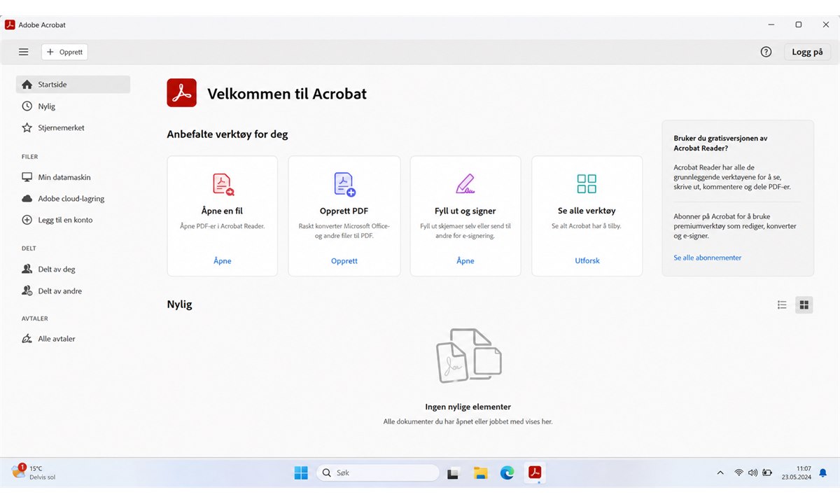
Task: Select Startside in the sidebar
Action: click(73, 85)
